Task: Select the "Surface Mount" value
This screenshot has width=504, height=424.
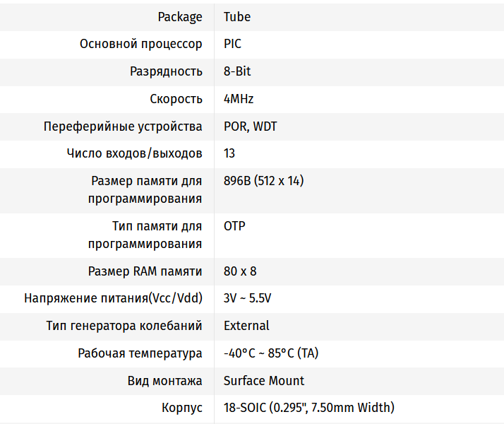Action: click(264, 381)
